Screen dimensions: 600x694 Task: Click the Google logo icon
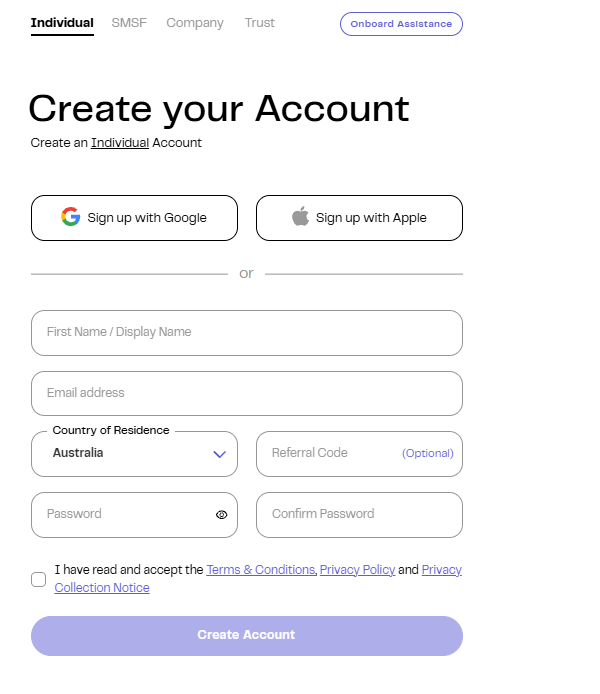70,217
